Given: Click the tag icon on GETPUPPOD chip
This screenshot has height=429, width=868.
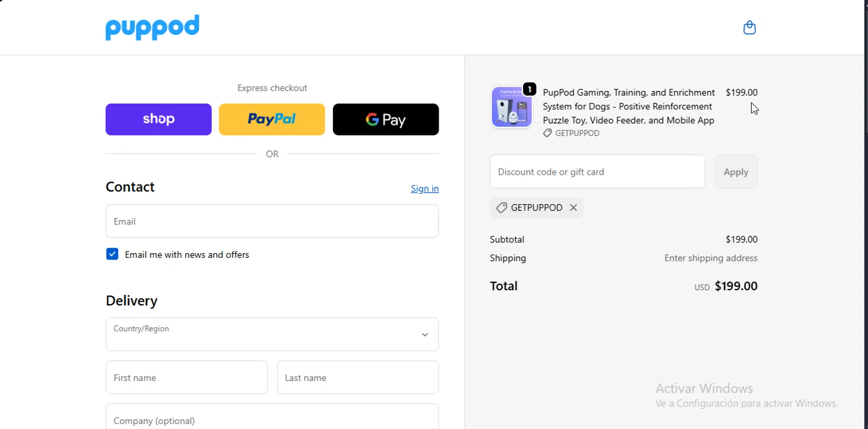Looking at the screenshot, I should pyautogui.click(x=502, y=208).
